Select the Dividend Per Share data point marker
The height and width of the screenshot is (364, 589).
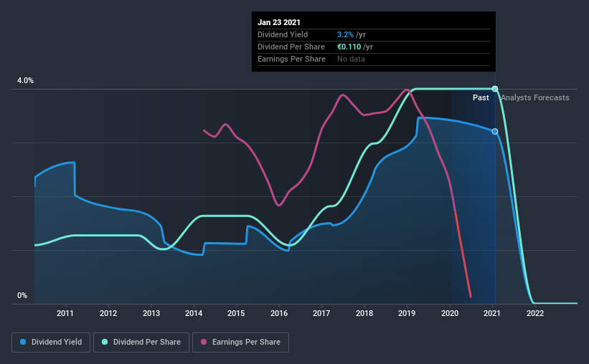coord(495,89)
